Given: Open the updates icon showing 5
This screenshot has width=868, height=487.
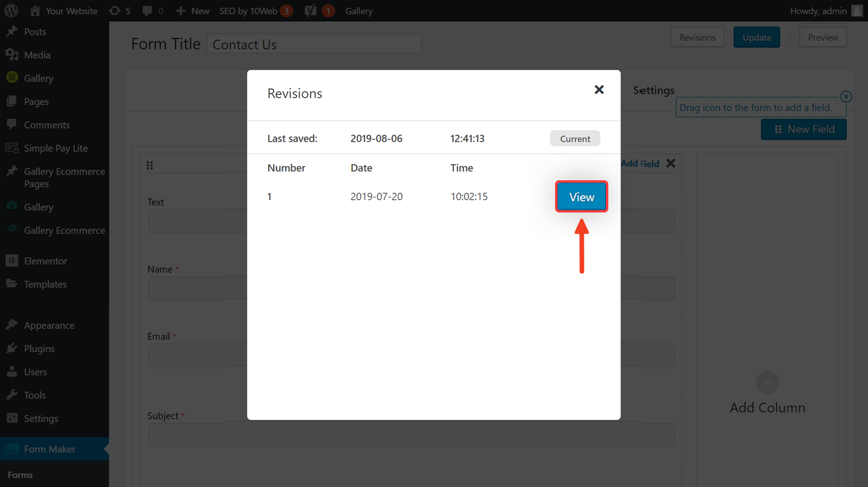Looking at the screenshot, I should (115, 11).
